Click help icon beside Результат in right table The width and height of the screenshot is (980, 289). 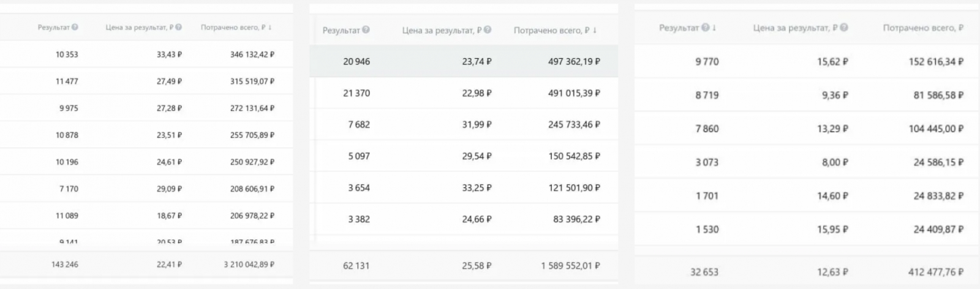[x=706, y=28]
